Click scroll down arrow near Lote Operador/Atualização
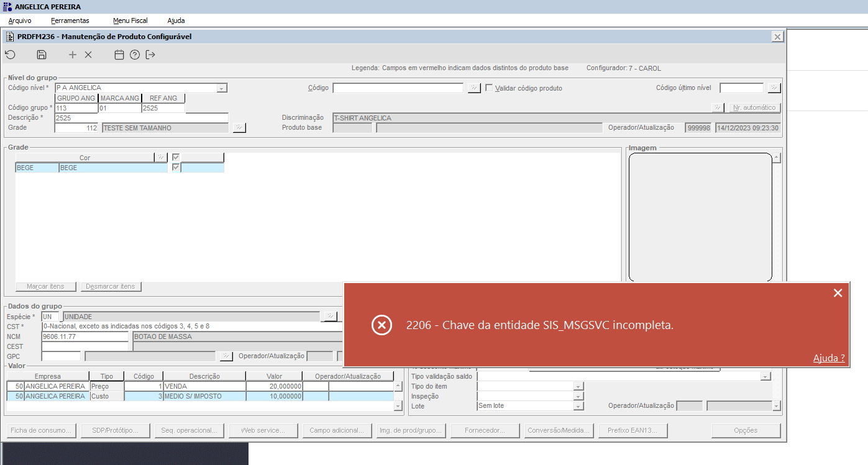This screenshot has height=465, width=868. 777,406
